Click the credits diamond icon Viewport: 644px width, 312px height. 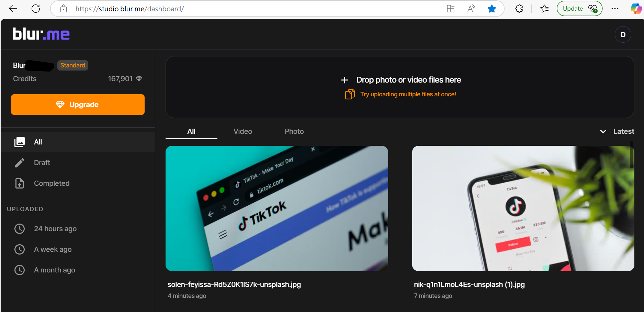click(x=139, y=79)
